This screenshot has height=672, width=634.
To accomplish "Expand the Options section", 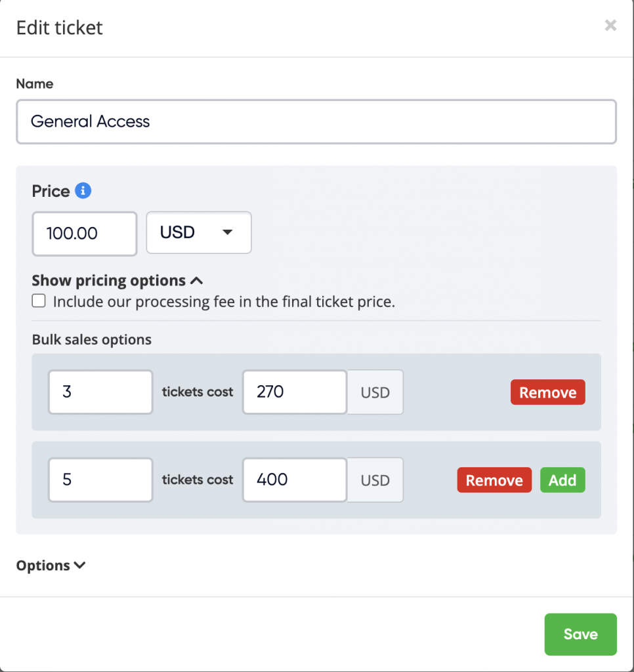I will (51, 565).
